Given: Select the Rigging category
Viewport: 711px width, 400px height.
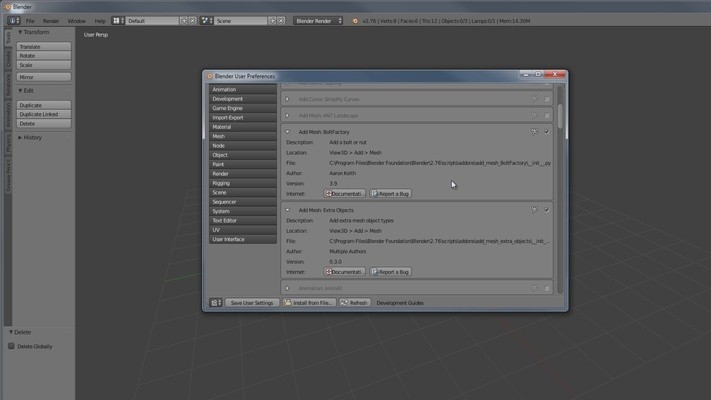Looking at the screenshot, I should (x=243, y=183).
